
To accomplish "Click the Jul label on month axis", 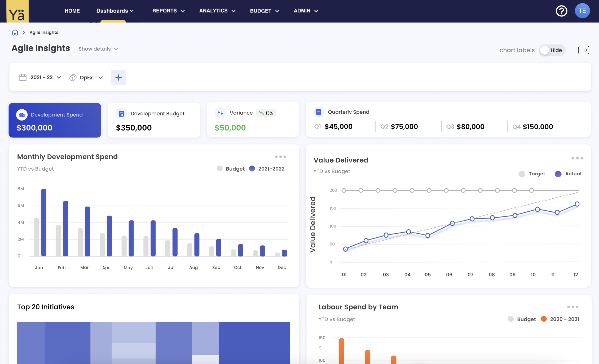I will click(x=171, y=268).
